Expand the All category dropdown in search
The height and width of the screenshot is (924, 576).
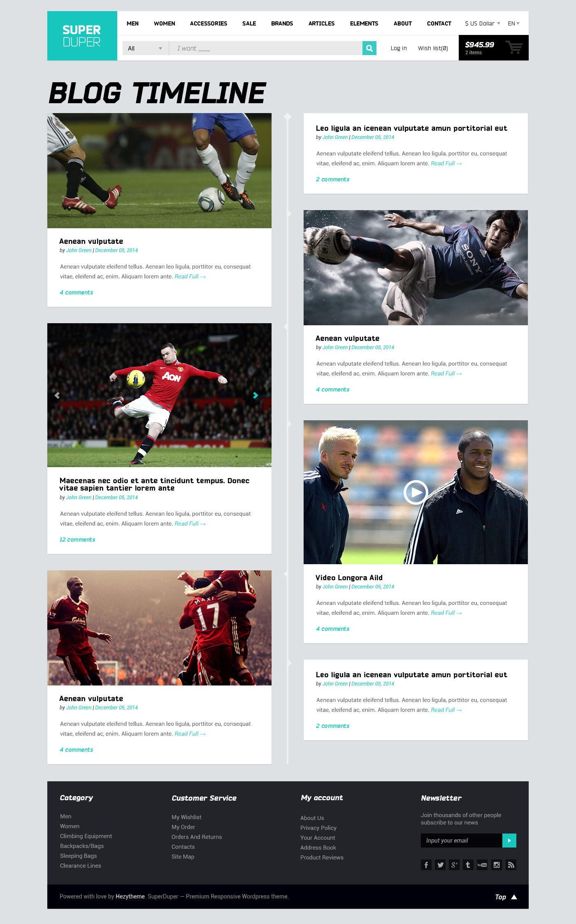(145, 48)
